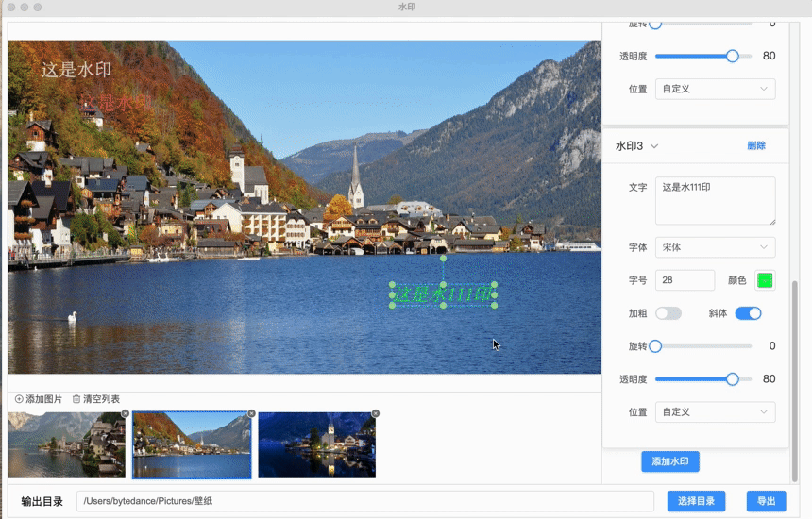Click the 添加水印 button
Viewport: 812px width, 519px height.
point(670,461)
